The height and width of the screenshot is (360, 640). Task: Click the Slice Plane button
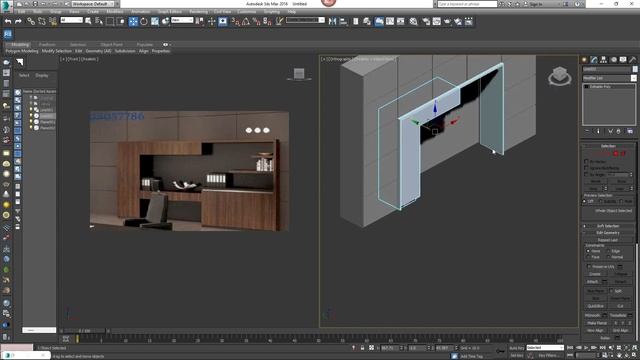point(596,291)
